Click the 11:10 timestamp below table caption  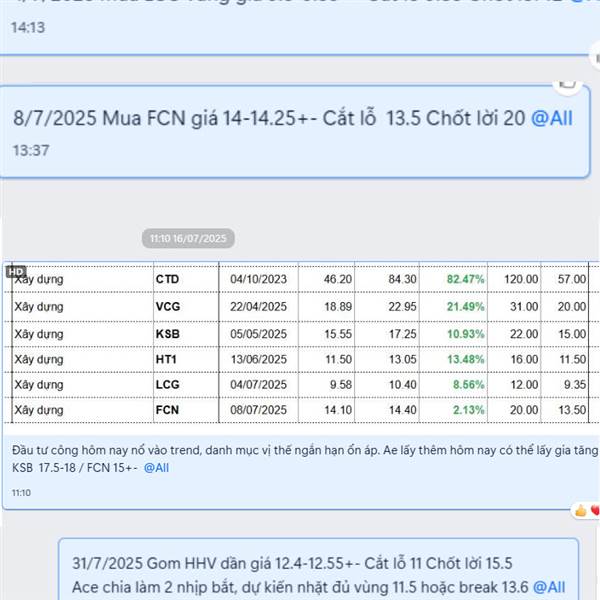21,492
